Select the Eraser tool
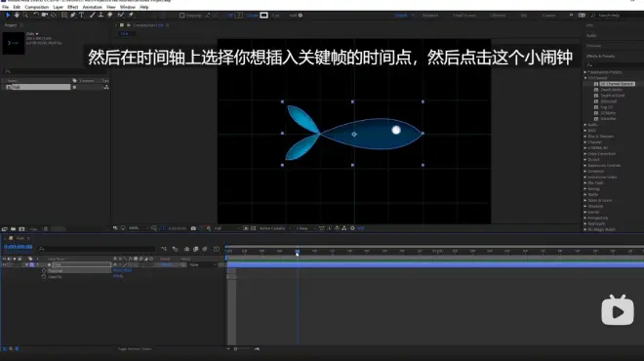Viewport: 644px width, 361px height. tap(109, 16)
